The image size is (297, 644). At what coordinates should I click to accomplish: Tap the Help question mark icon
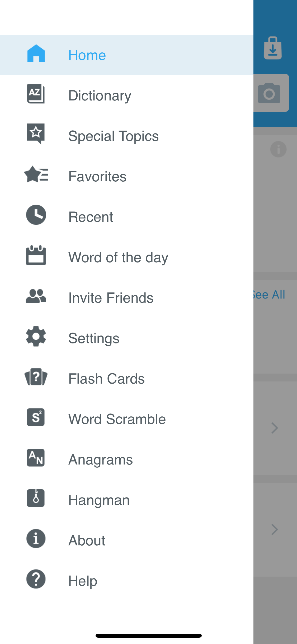point(36,579)
